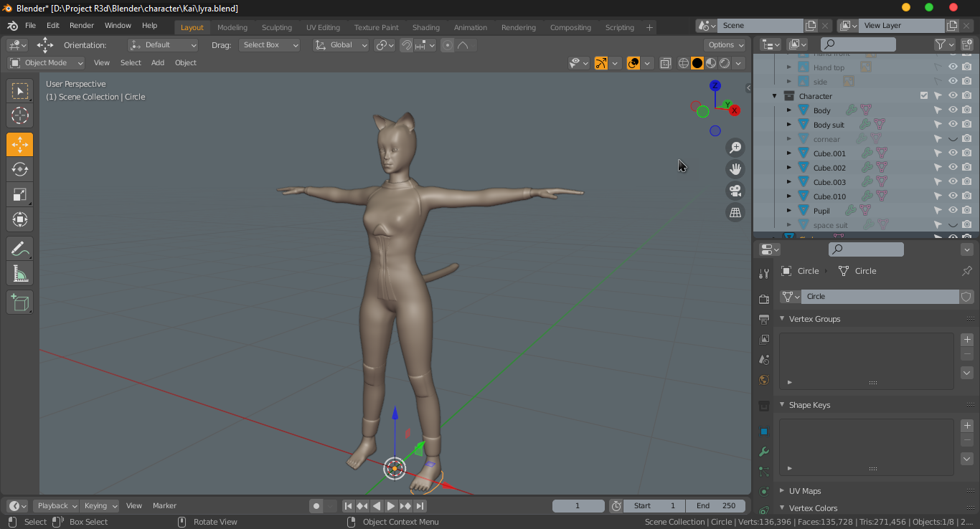Select the Select Box tool in toolbar

20,91
